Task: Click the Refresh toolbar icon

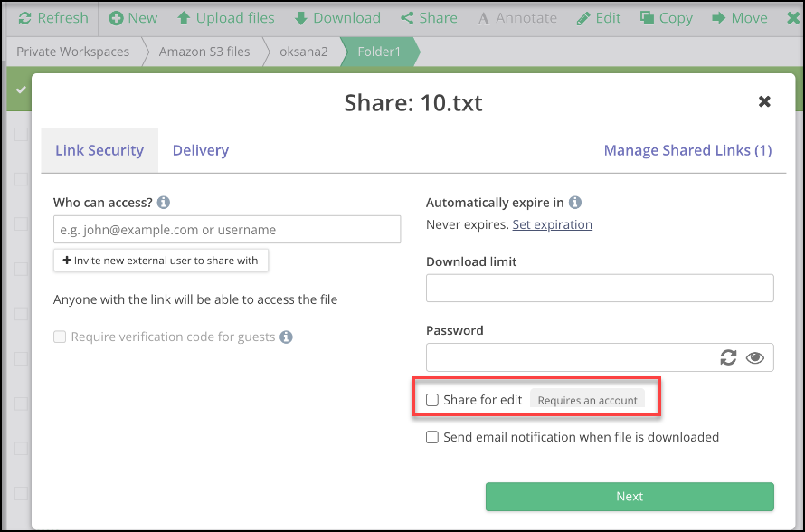Action: tap(24, 18)
